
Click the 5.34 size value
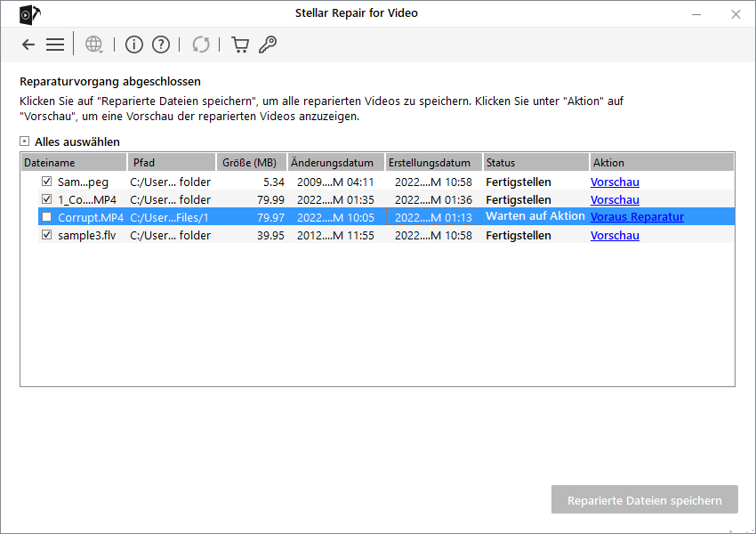click(274, 182)
